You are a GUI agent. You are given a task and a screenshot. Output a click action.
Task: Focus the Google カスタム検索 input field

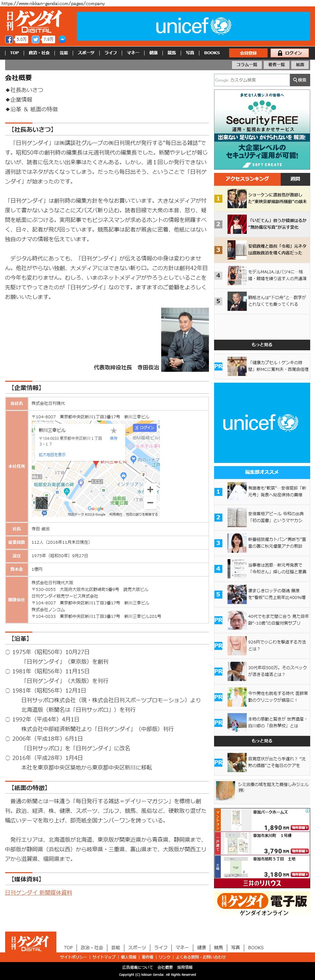(x=252, y=80)
